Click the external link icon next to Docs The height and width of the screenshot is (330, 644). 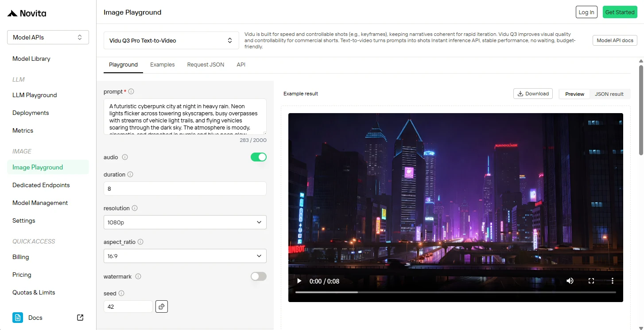pyautogui.click(x=80, y=318)
